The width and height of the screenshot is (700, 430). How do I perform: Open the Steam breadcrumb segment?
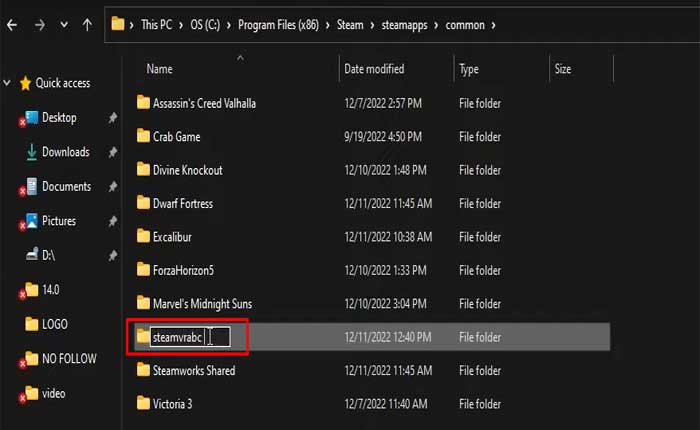(350, 25)
